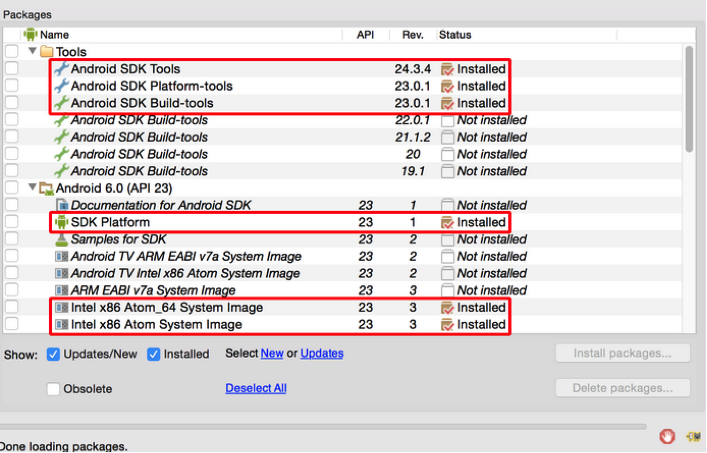
Task: Sort by the Rev. column header
Action: (x=413, y=35)
